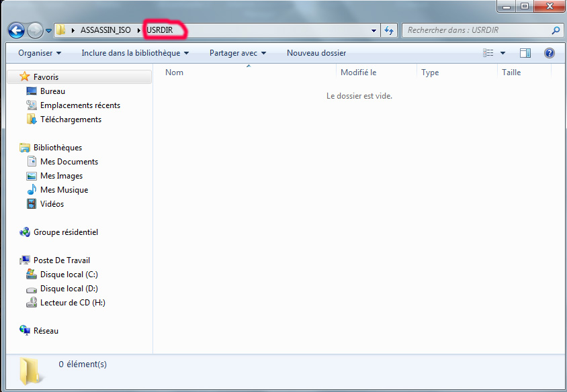Open Partager avec dropdown menu
Image resolution: width=567 pixels, height=392 pixels.
[x=238, y=53]
